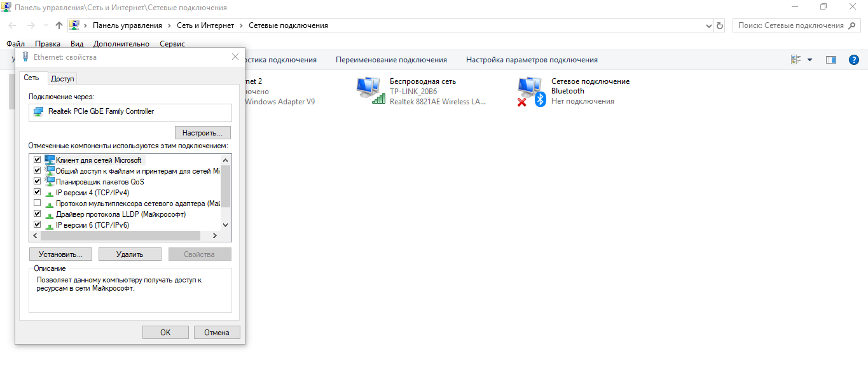
Task: Select the Беспроводная сеть connection icon
Action: coord(371,91)
